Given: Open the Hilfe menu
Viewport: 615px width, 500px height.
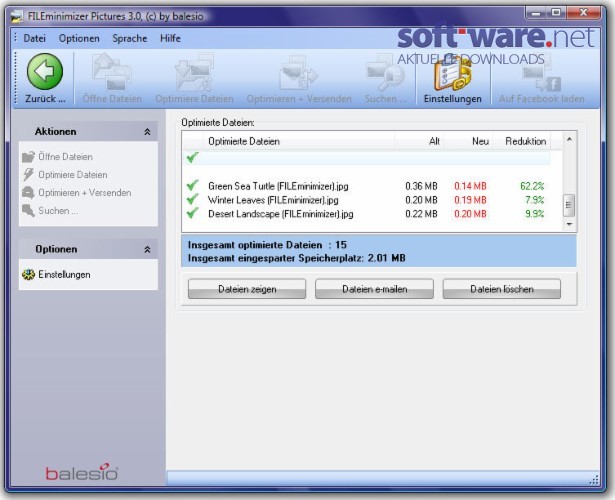Looking at the screenshot, I should (170, 38).
